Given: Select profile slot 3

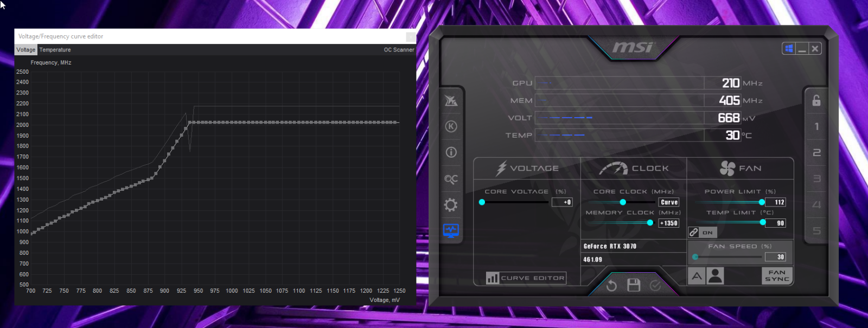Looking at the screenshot, I should (x=816, y=178).
